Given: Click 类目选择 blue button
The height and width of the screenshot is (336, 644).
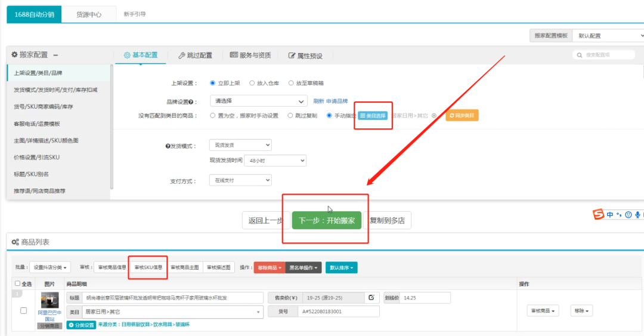Looking at the screenshot, I should 373,116.
